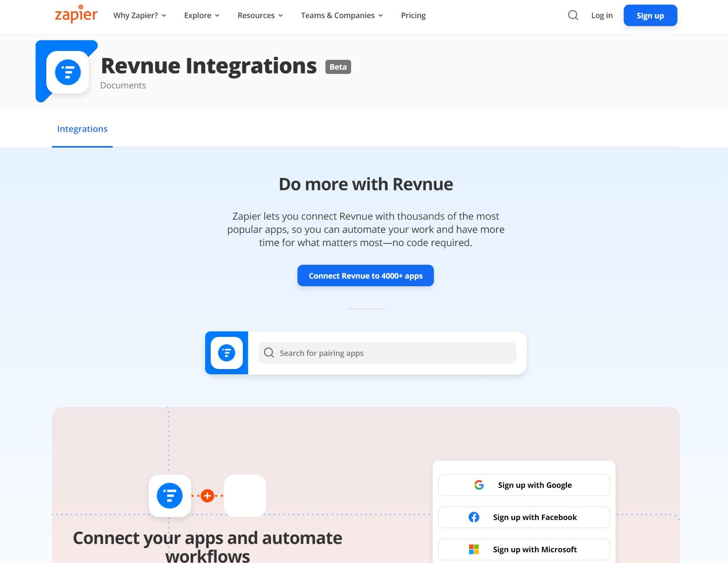Choose Sign up with Google
728x563 pixels.
(524, 485)
